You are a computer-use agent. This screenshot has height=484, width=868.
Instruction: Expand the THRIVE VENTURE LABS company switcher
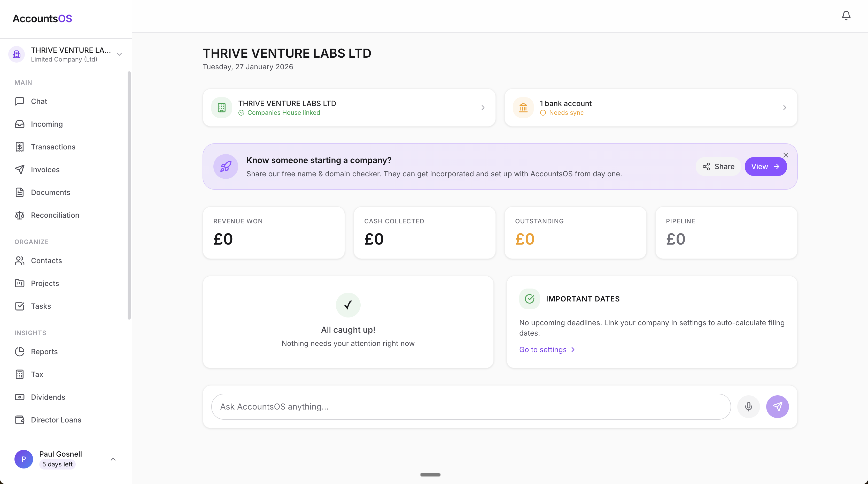(x=119, y=54)
